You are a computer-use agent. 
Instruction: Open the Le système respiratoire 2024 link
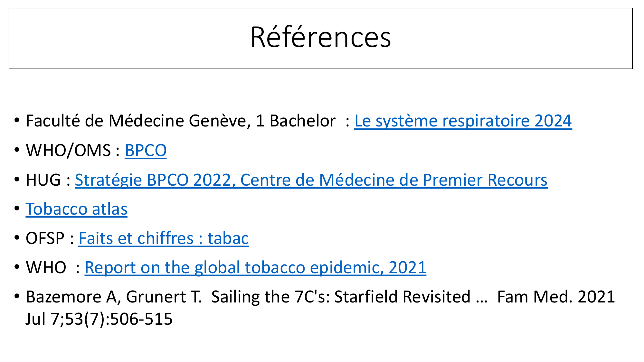click(x=463, y=121)
